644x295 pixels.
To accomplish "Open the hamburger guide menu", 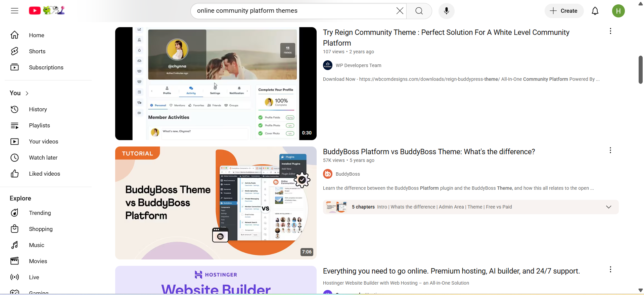I will coord(14,11).
